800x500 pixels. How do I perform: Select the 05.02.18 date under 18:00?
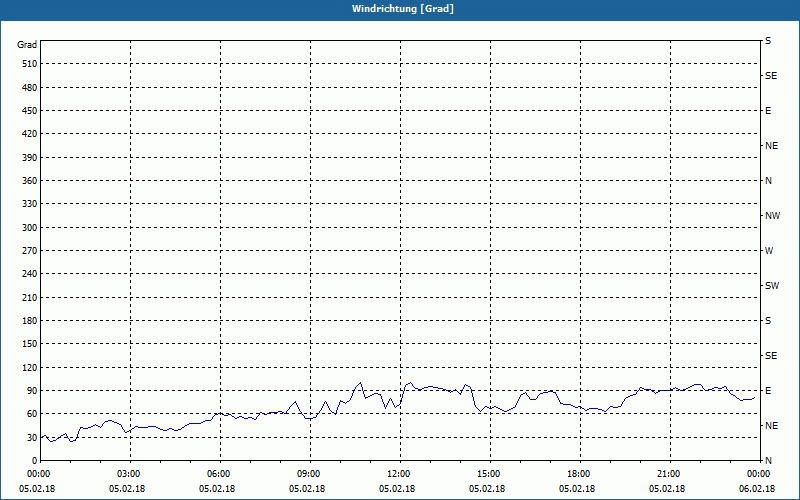pyautogui.click(x=577, y=489)
